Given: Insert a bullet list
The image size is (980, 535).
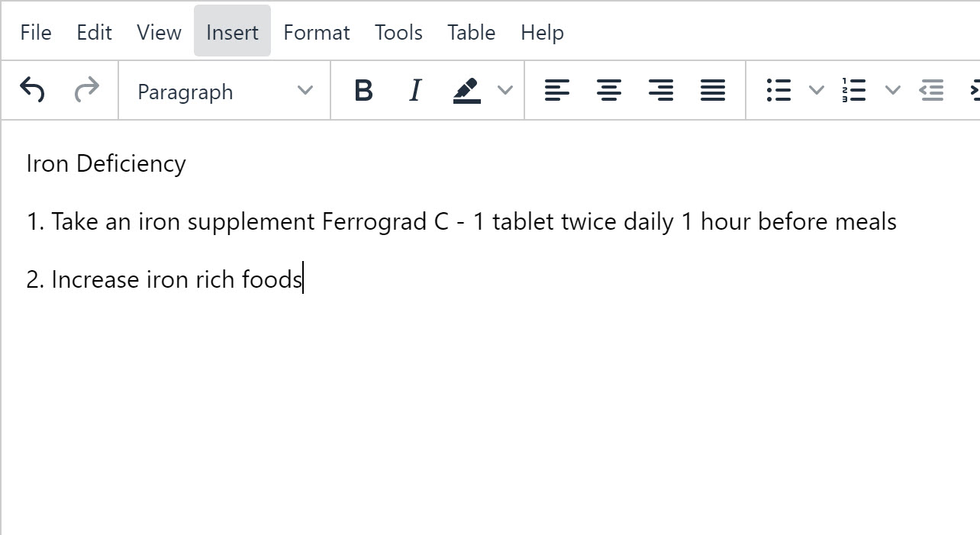Looking at the screenshot, I should pyautogui.click(x=779, y=91).
